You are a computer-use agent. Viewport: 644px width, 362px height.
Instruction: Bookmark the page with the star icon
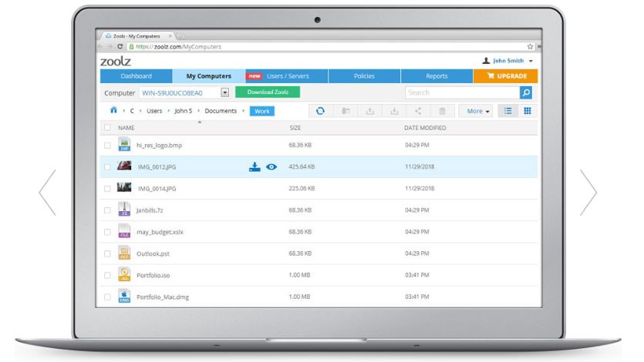point(530,46)
